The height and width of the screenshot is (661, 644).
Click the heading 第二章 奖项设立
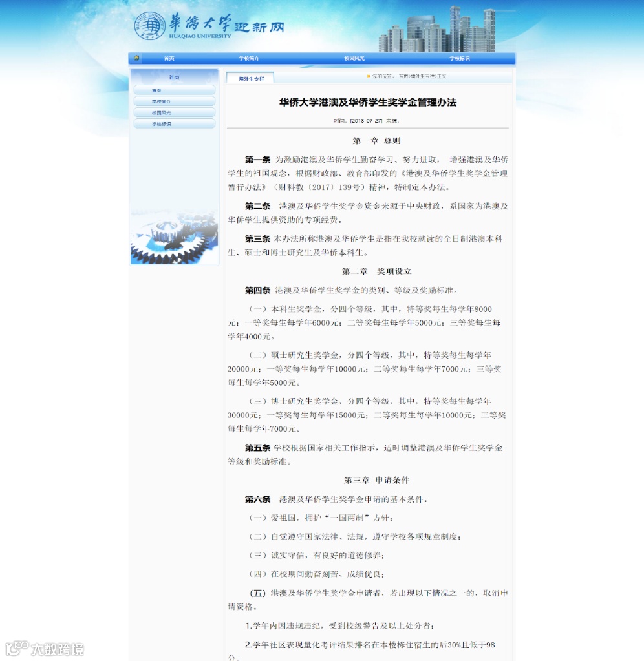[376, 271]
